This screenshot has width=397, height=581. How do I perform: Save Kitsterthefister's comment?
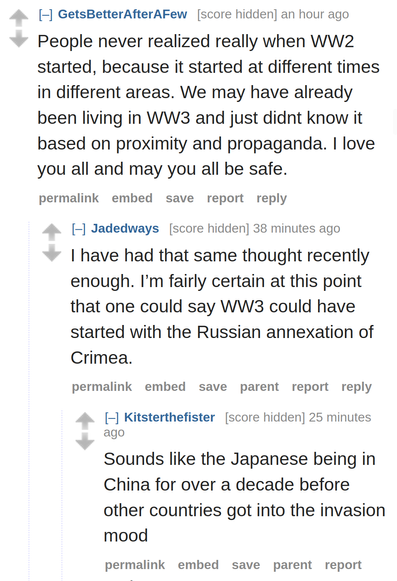(246, 565)
